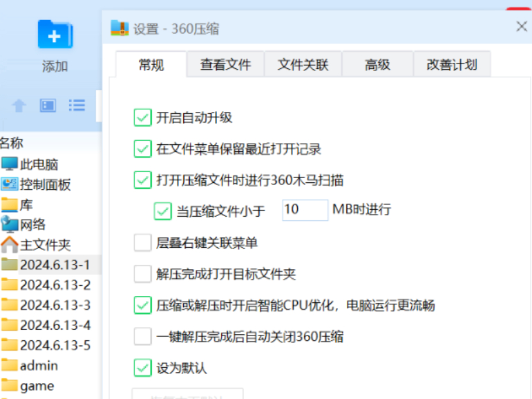Toggle 智能CPU优化 checkbox
Screen dimensions: 532x399
142,305
